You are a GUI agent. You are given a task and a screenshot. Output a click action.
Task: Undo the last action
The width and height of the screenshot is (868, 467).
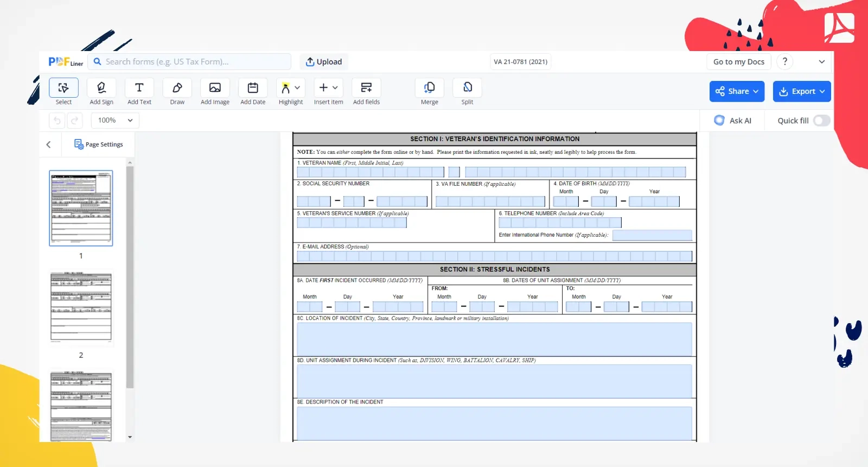tap(57, 121)
